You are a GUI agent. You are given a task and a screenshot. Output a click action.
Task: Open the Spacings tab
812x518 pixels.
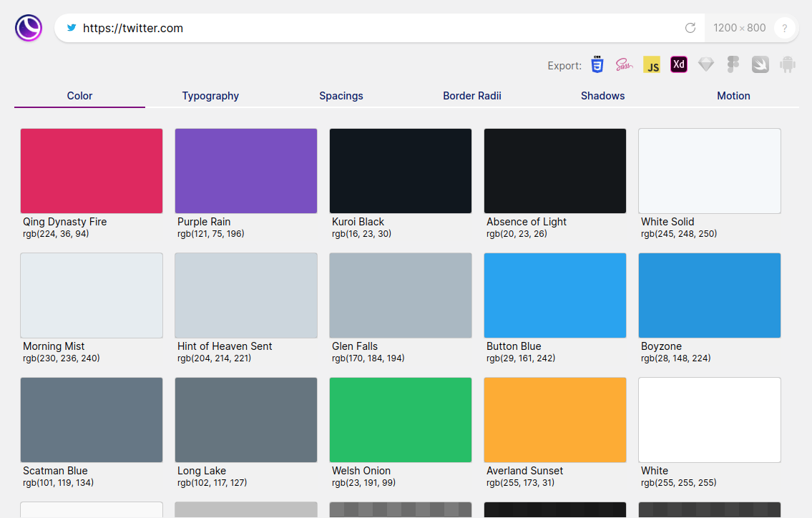[x=341, y=96]
